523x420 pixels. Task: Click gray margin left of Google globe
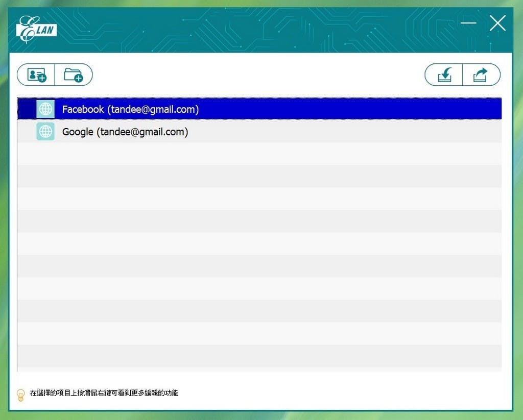(x=27, y=132)
